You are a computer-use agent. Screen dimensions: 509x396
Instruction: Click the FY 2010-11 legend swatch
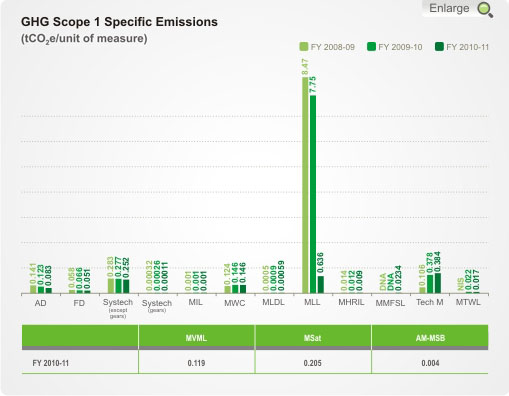pos(439,47)
